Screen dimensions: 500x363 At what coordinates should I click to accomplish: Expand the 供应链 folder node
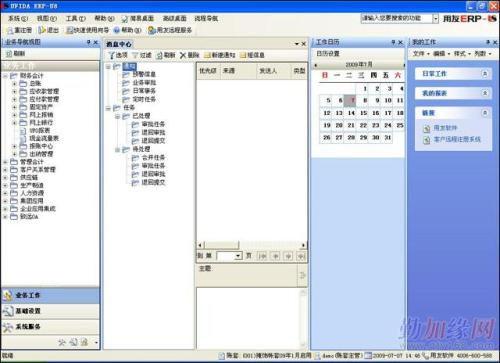(5, 178)
